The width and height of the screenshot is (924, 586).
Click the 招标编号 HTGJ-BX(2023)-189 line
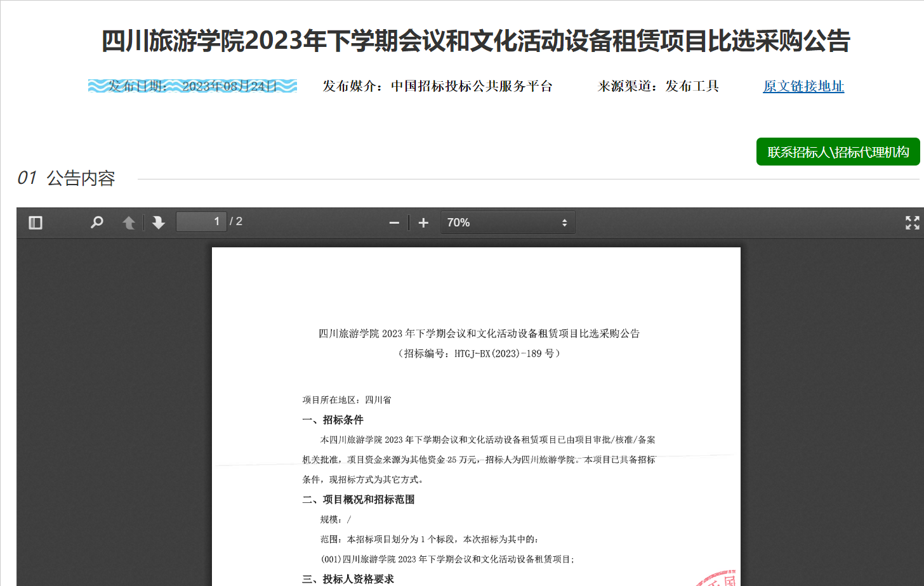click(x=479, y=353)
